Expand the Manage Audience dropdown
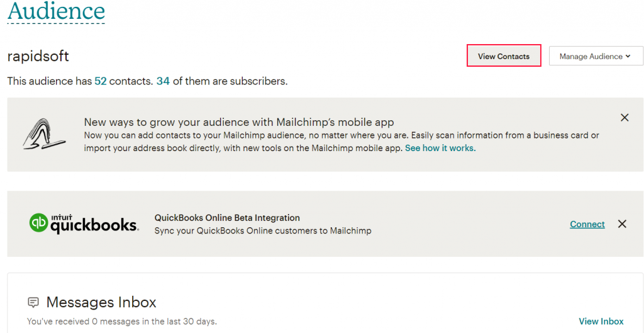The width and height of the screenshot is (644, 333). pyautogui.click(x=596, y=56)
